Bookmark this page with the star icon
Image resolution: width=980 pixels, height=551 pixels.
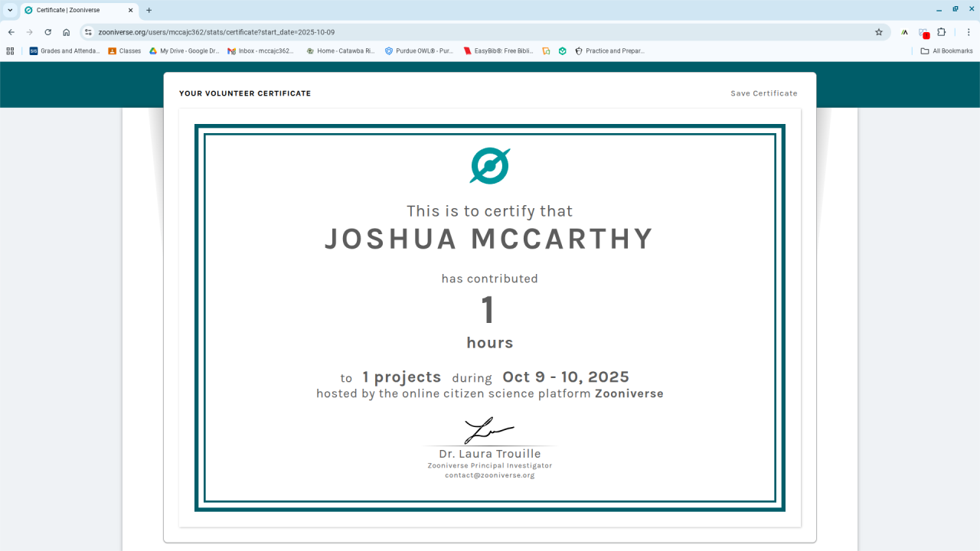click(x=879, y=32)
